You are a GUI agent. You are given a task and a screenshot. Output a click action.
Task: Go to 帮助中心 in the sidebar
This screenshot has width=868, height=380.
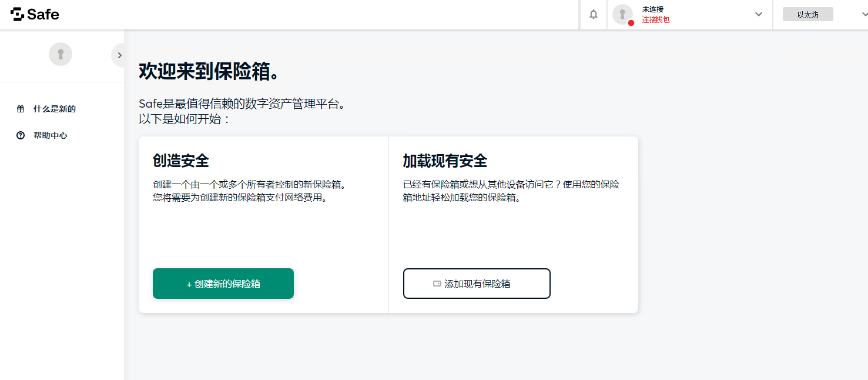point(51,135)
